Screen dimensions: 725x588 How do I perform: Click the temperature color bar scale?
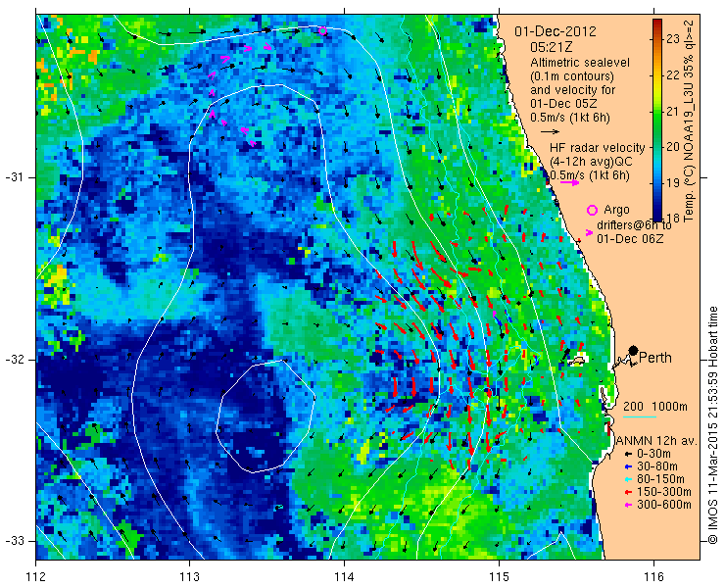pos(657,120)
